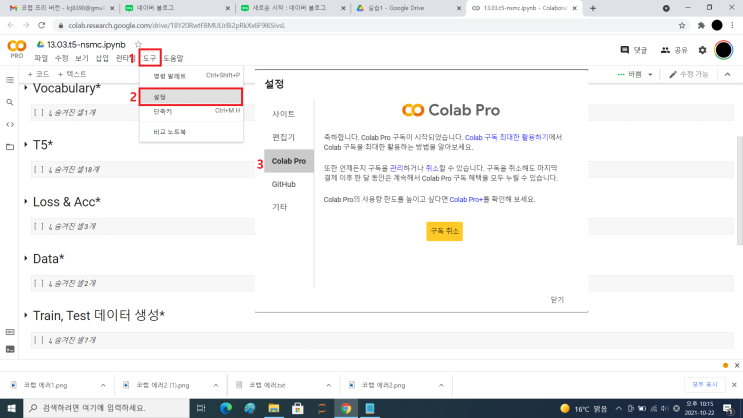Expand the T5* section
This screenshot has height=418, width=743.
26,145
